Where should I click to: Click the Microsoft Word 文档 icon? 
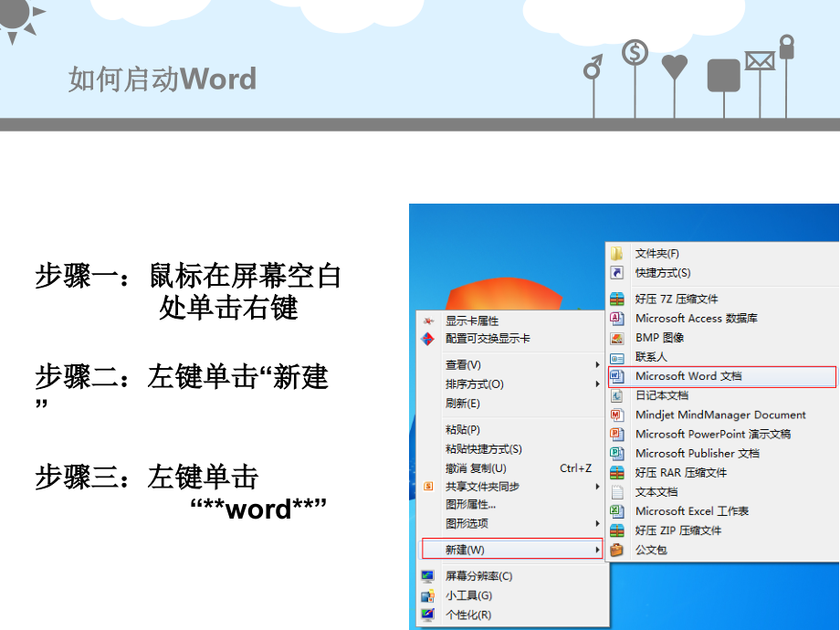[617, 376]
